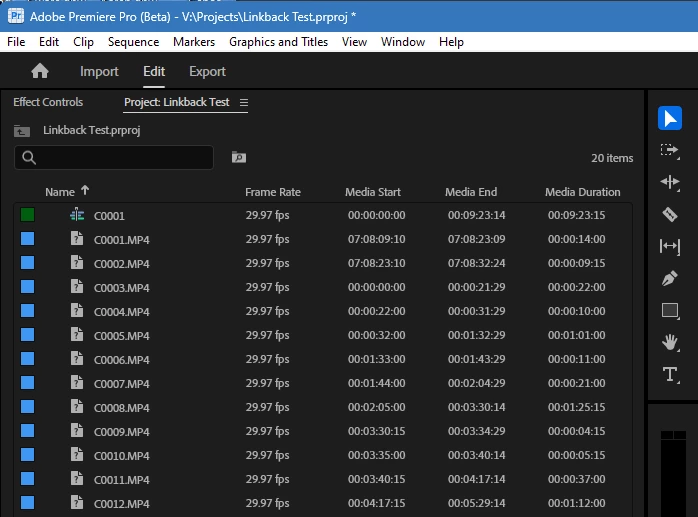Select the Project: Linkback Test tab
698x517 pixels.
(177, 102)
